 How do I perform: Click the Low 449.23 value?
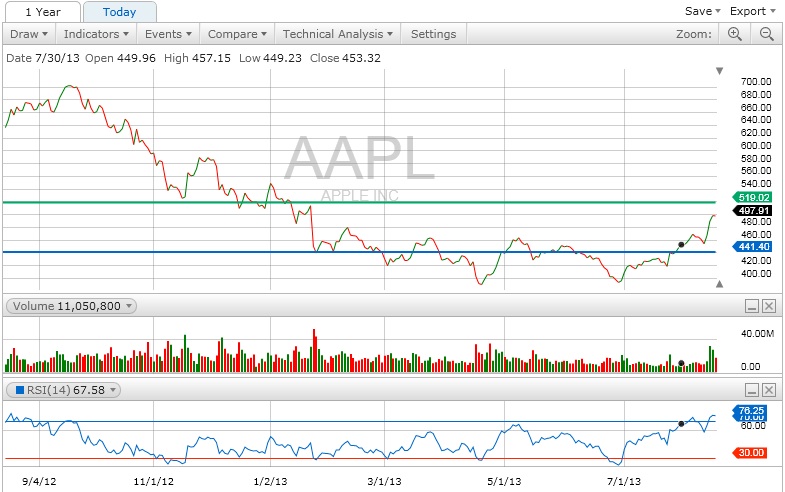pyautogui.click(x=270, y=58)
